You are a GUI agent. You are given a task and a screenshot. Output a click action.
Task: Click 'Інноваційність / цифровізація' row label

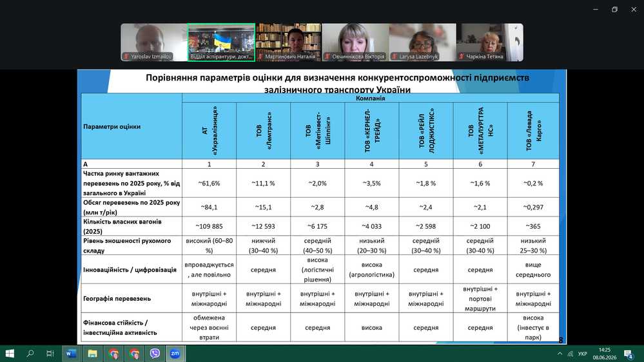tap(132, 270)
